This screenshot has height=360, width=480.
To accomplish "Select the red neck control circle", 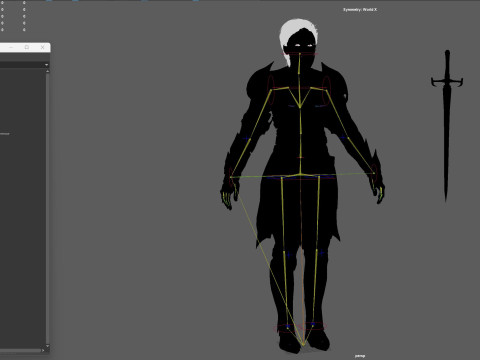I will tap(300, 54).
